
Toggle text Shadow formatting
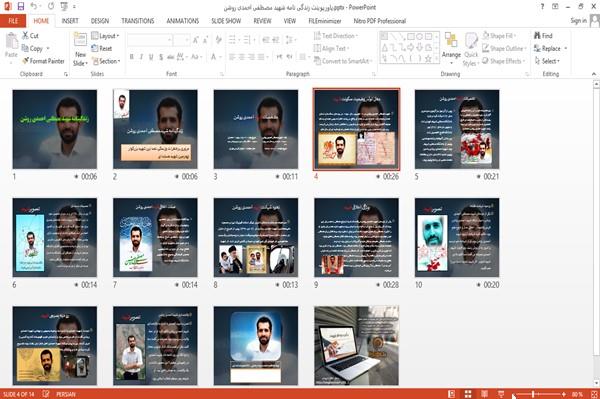pos(161,57)
